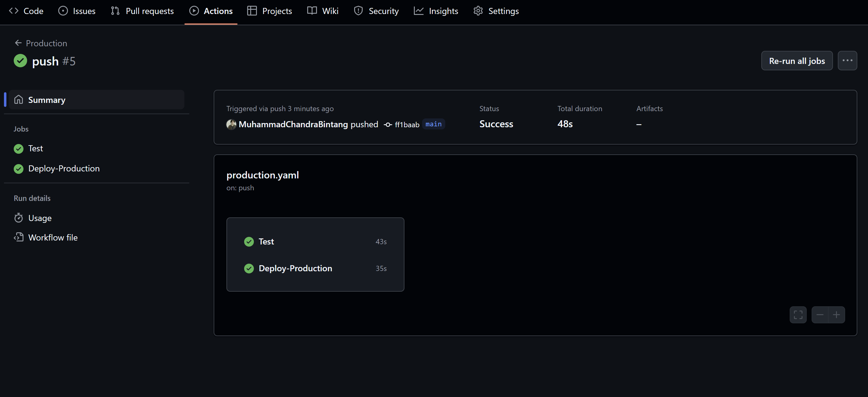Screen dimensions: 868x397
Task: Open the Wiki tab
Action: pyautogui.click(x=323, y=11)
